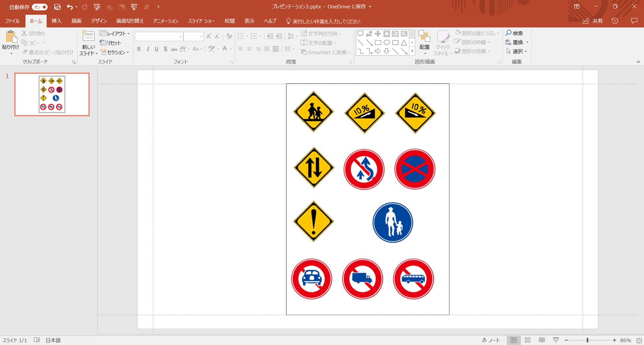Image resolution: width=644 pixels, height=345 pixels.
Task: Open the Customize Quick Access Toolbar dropdown
Action: (x=158, y=7)
